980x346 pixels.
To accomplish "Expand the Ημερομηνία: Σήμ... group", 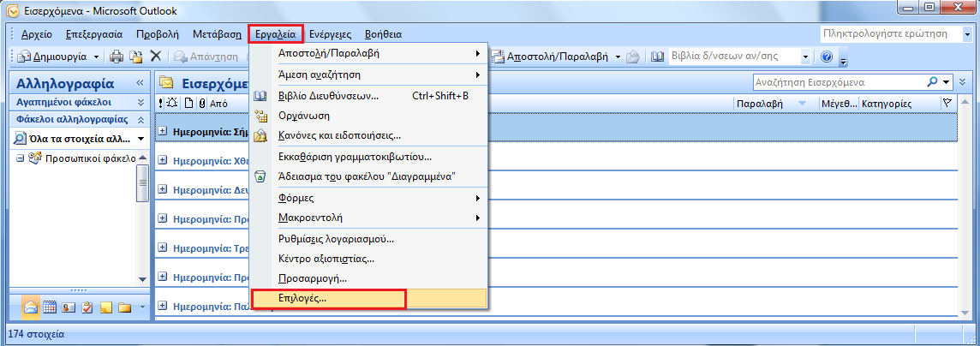I will point(163,130).
